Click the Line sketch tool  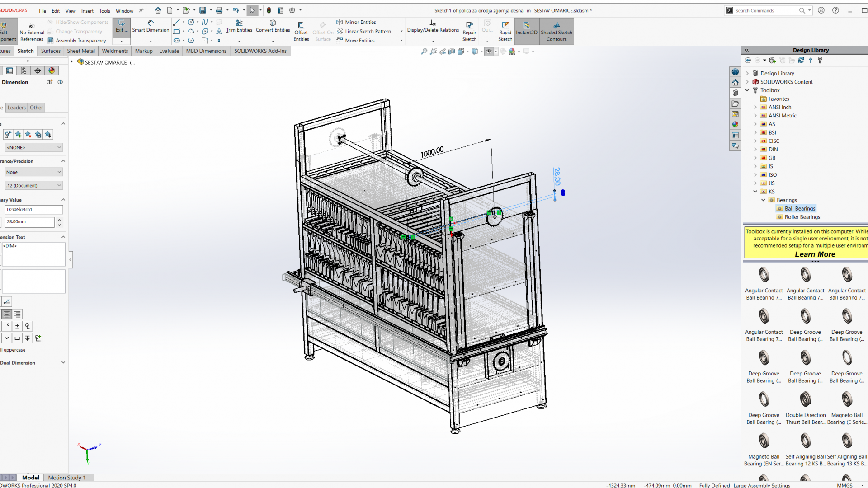[x=176, y=22]
